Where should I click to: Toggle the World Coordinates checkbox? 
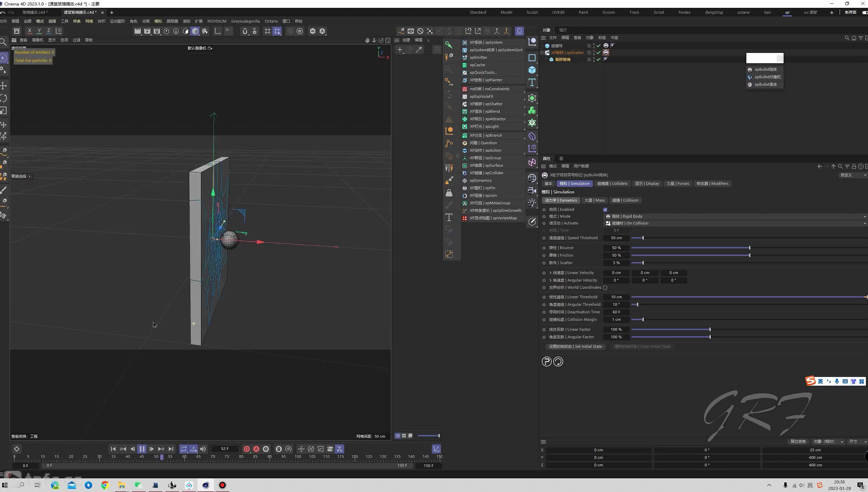(x=605, y=288)
